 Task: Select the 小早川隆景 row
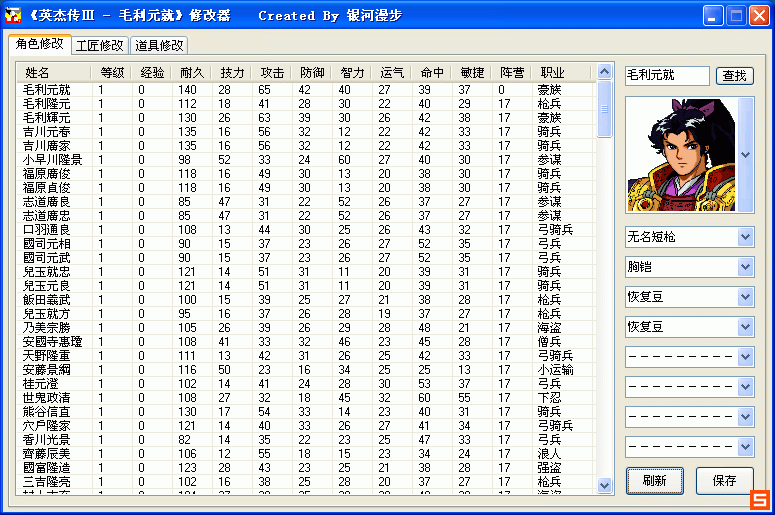(x=306, y=160)
